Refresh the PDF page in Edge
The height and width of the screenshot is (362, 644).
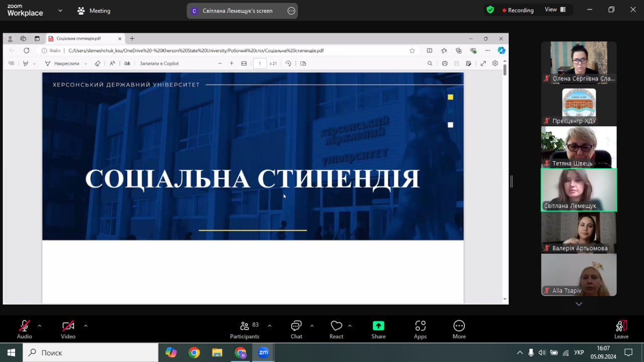pyautogui.click(x=26, y=50)
